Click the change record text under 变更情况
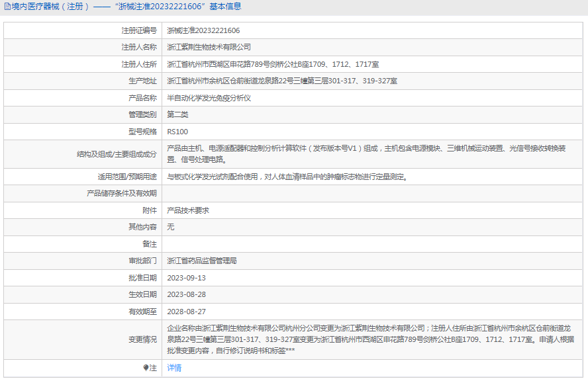Screen dimensions: 588x381 click(371, 339)
